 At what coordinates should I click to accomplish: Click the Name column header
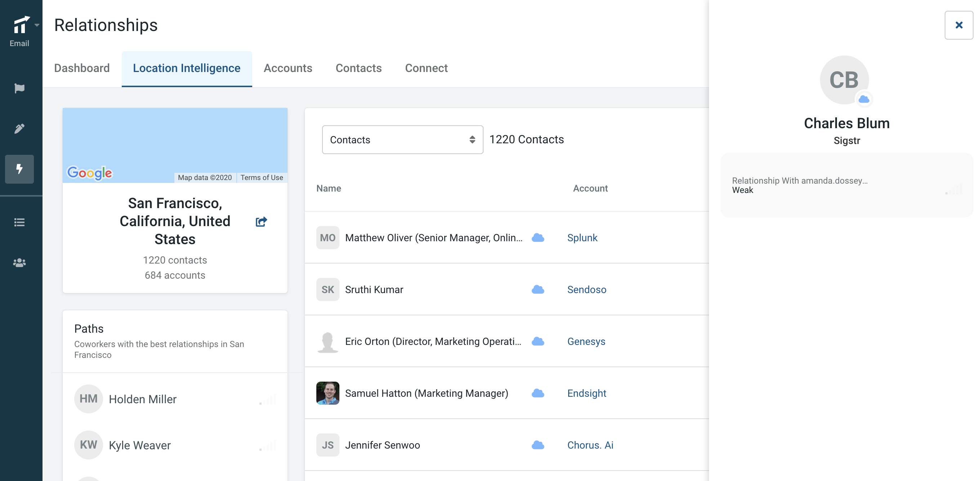(329, 188)
